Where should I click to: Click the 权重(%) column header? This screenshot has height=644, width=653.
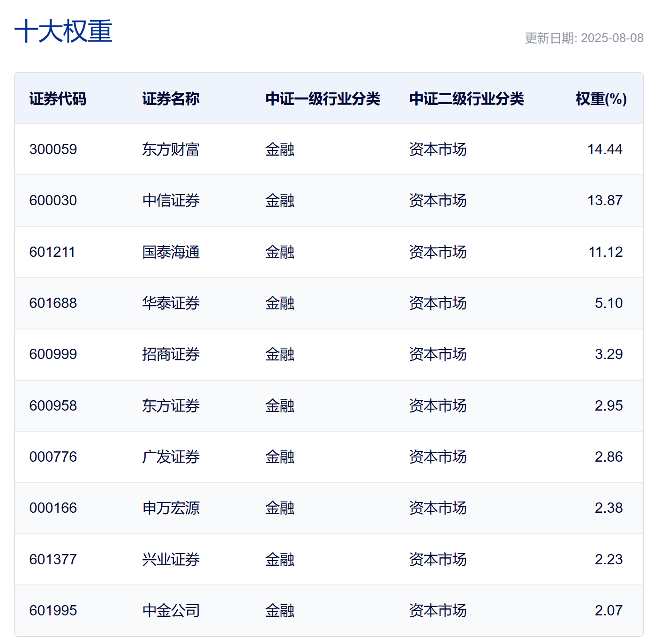601,99
